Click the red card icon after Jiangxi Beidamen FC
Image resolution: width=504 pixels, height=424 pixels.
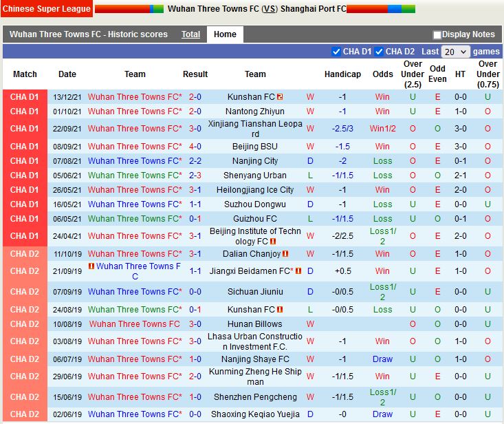click(298, 271)
